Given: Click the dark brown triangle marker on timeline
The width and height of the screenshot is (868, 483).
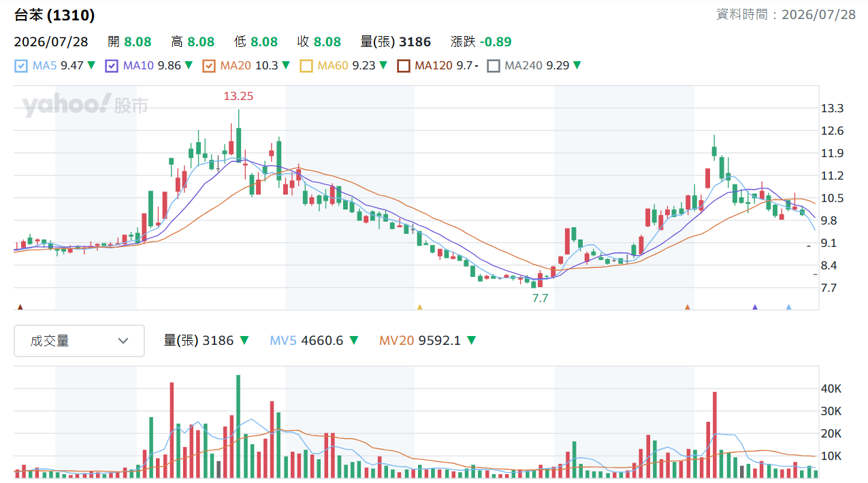Looking at the screenshot, I should click(20, 307).
